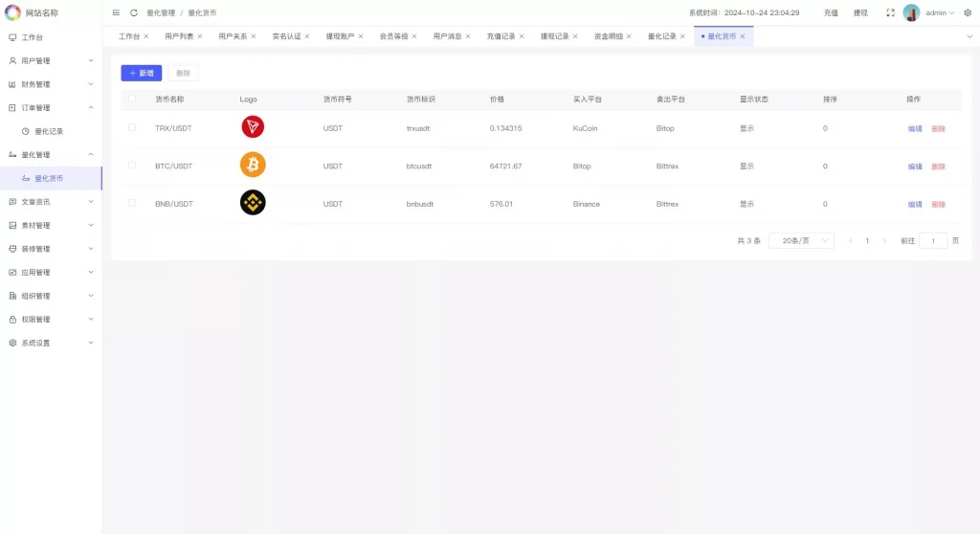Check the BNB/USDT row checkbox

click(x=132, y=203)
